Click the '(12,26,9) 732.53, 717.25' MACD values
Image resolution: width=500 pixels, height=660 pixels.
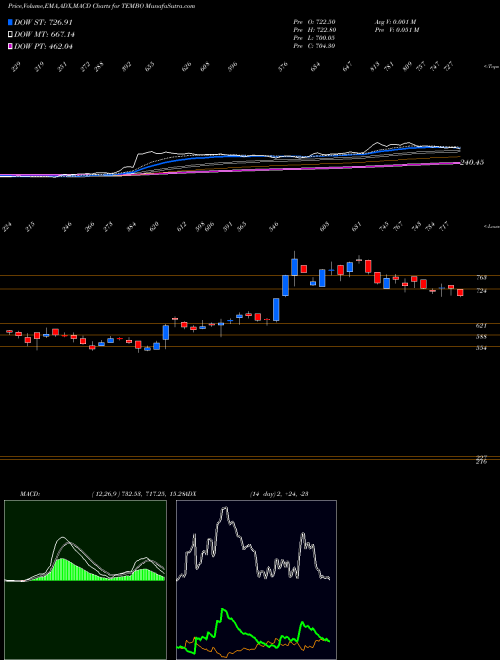coord(124,494)
